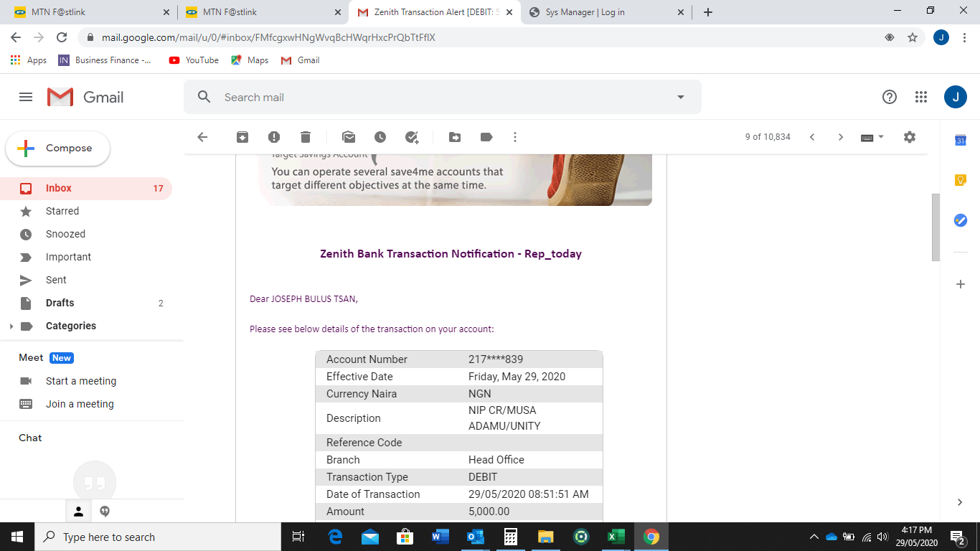The height and width of the screenshot is (551, 980).
Task: Switch to second MTN F@stlink tab
Action: pyautogui.click(x=263, y=12)
